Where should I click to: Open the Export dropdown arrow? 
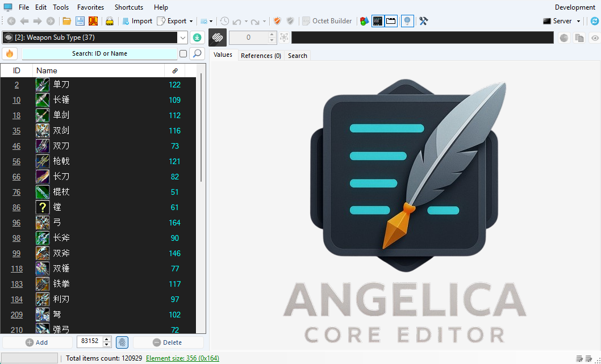pyautogui.click(x=191, y=21)
